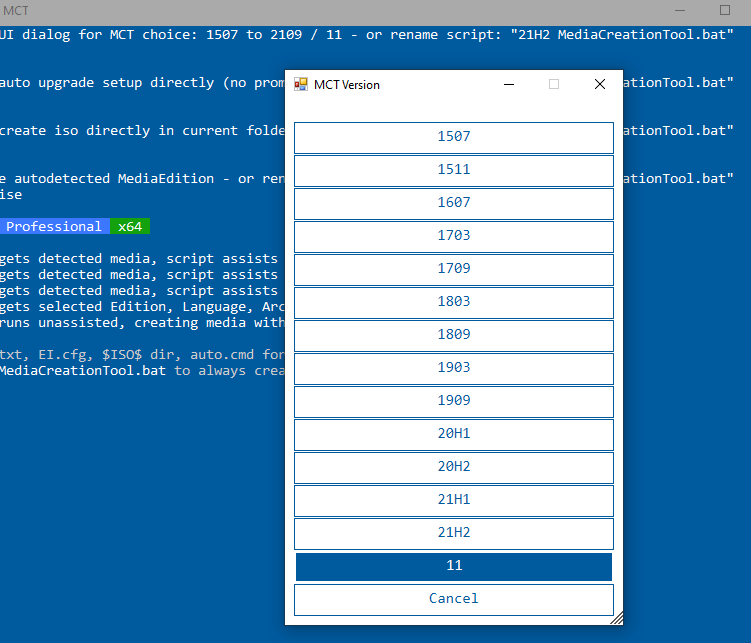Choose the 1909 version button

tap(454, 402)
